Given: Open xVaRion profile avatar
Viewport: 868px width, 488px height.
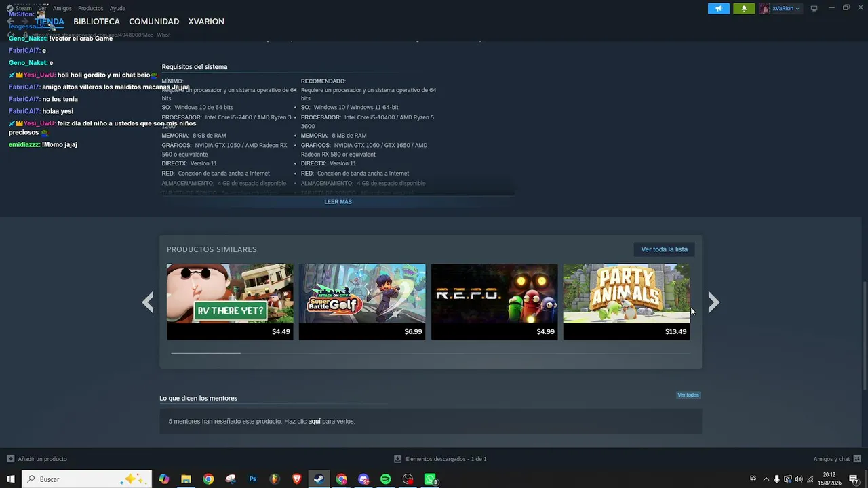Looking at the screenshot, I should (764, 9).
